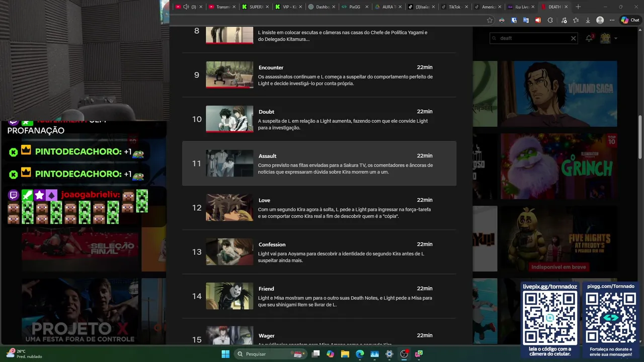Open File Explorer from the taskbar
The height and width of the screenshot is (362, 644).
click(345, 354)
